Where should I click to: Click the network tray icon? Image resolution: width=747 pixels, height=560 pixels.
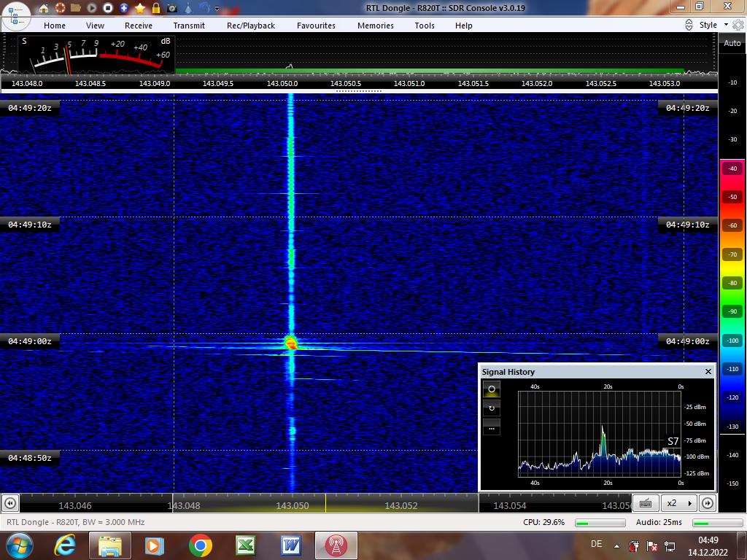tap(670, 546)
